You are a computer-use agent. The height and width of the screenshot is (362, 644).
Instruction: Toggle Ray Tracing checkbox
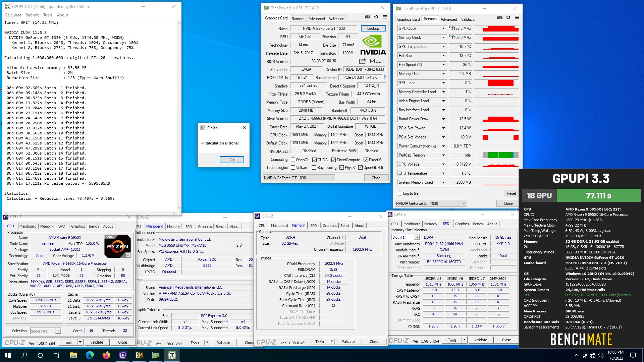click(x=314, y=168)
